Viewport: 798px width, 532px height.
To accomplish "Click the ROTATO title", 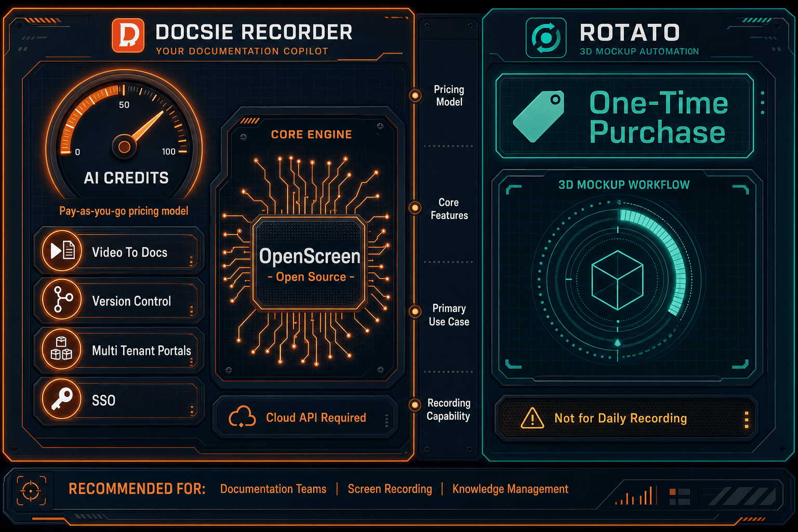I will 630,33.
